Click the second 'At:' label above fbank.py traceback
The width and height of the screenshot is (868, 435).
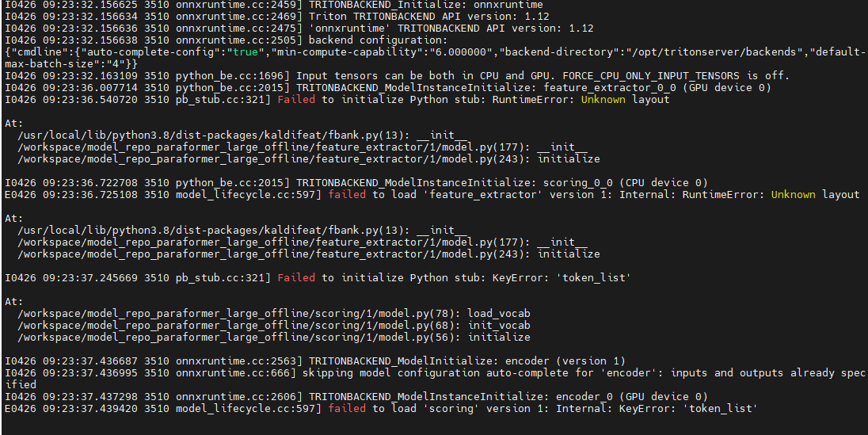point(14,219)
